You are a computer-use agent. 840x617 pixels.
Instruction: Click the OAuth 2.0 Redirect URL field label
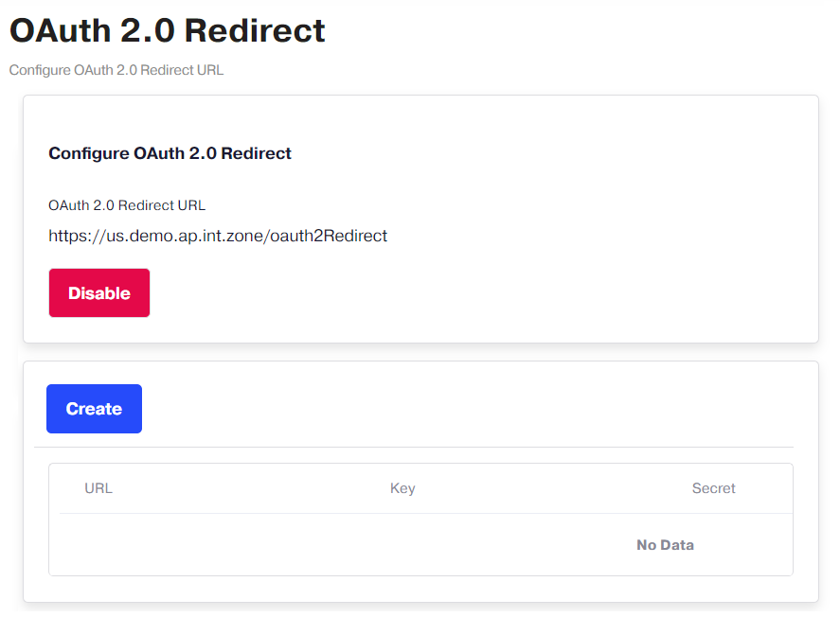tap(127, 205)
